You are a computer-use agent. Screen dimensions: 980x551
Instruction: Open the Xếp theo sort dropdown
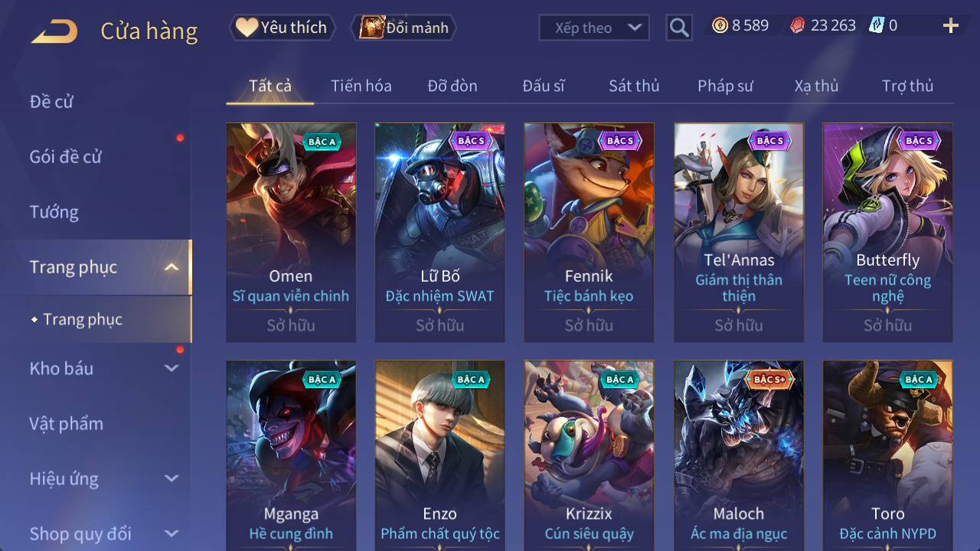(x=594, y=28)
